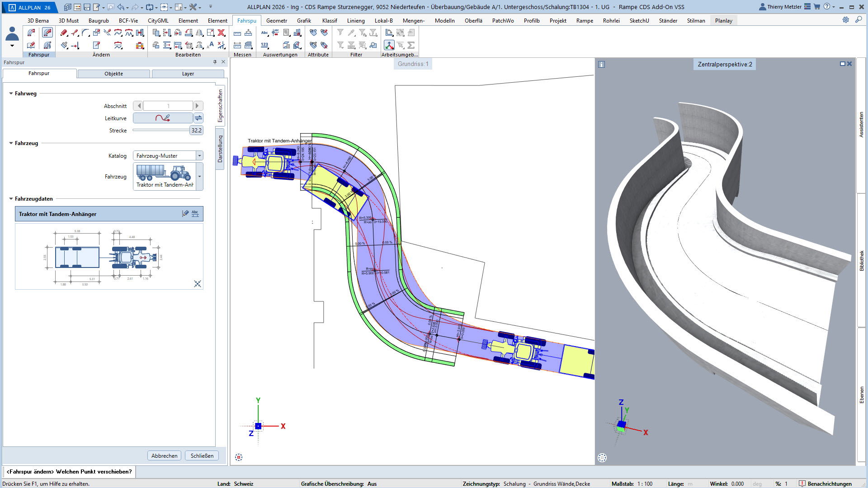Screen dimensions: 868x488
Task: Click the collapse icon in vehicle preview corner
Action: [x=198, y=284]
